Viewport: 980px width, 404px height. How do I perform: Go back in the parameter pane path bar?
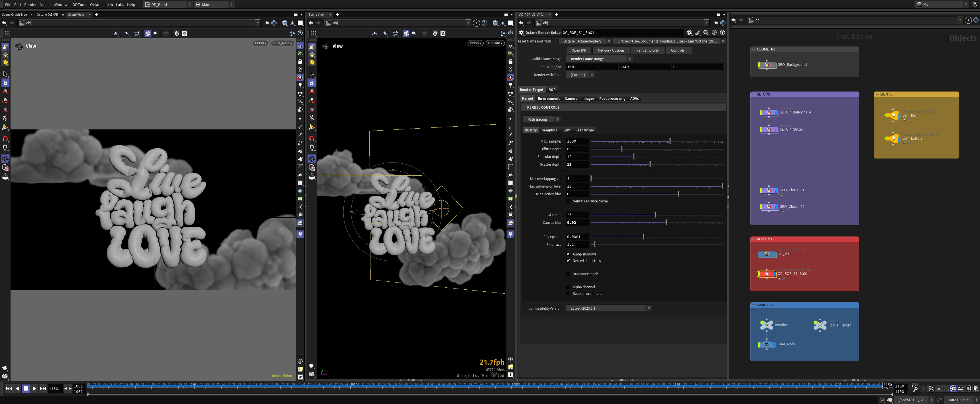[x=521, y=23]
